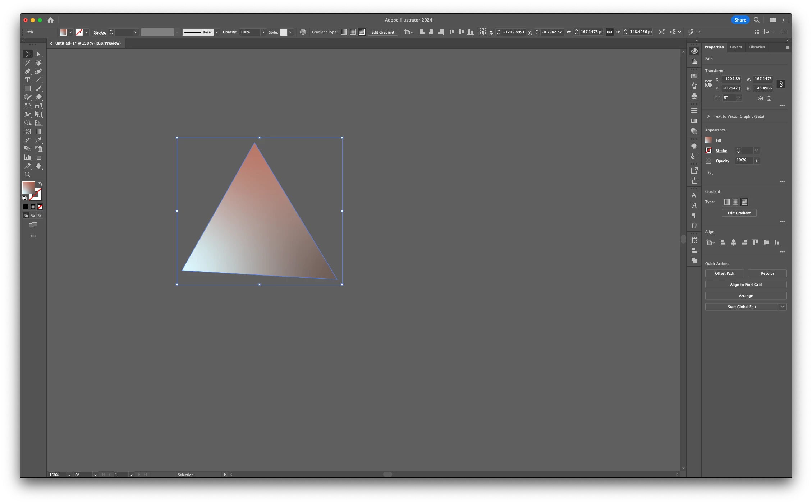
Task: Select the Hand tool
Action: [x=38, y=166]
